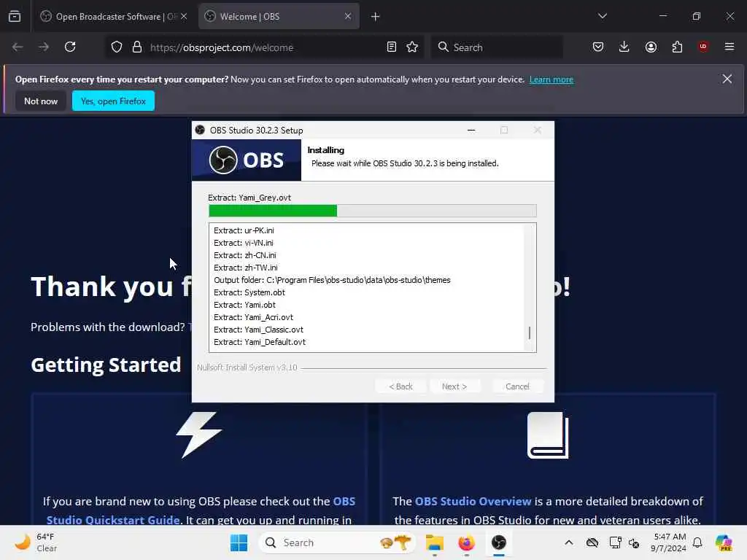The image size is (747, 560).
Task: Dismiss the Firefox startup notification bar
Action: click(727, 79)
